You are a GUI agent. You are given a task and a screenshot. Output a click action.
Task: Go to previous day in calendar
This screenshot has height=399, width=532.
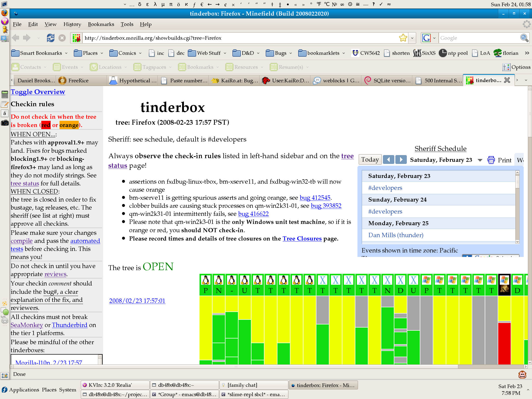coord(388,159)
